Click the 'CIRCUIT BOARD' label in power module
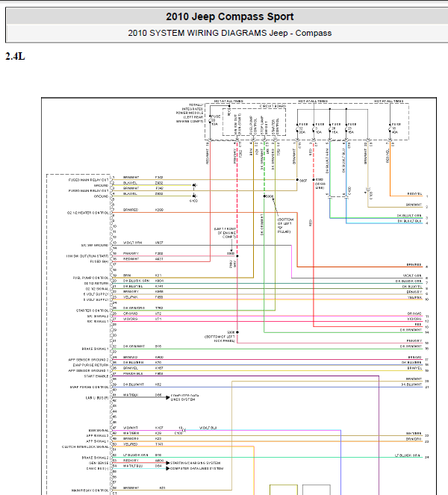Image resolution: width=448 pixels, height=495 pixels. (x=273, y=106)
